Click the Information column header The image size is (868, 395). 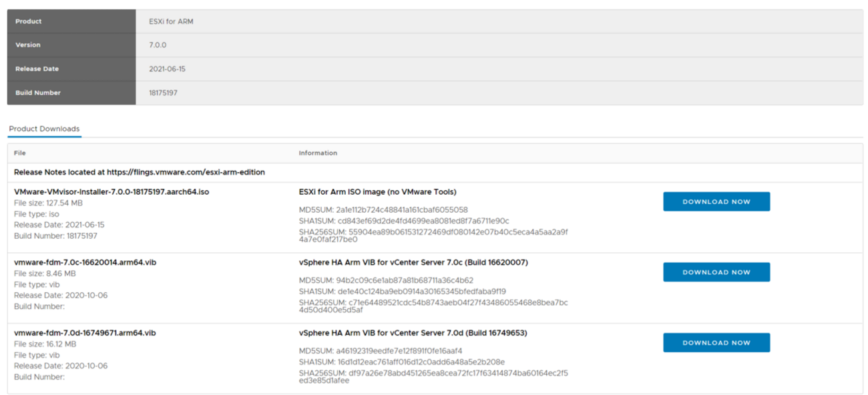click(x=318, y=153)
